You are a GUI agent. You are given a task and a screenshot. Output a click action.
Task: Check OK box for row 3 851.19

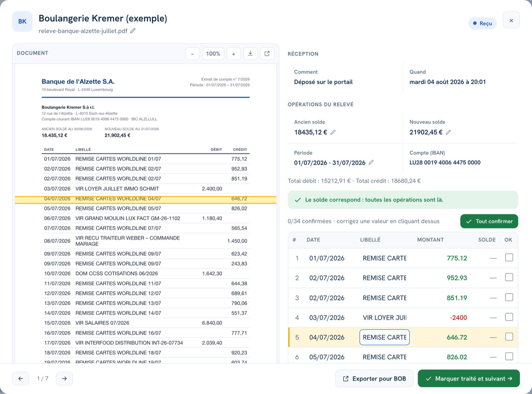[509, 297]
